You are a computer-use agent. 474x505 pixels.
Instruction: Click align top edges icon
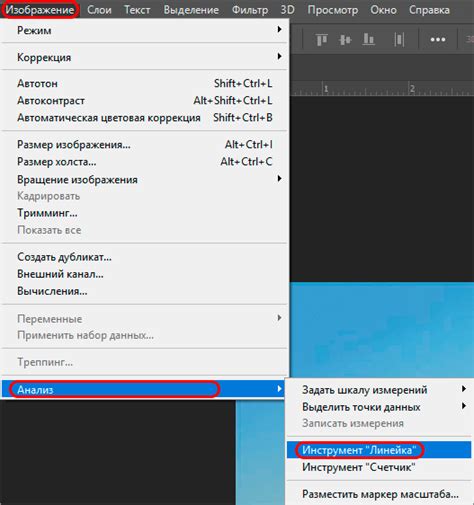tap(322, 40)
